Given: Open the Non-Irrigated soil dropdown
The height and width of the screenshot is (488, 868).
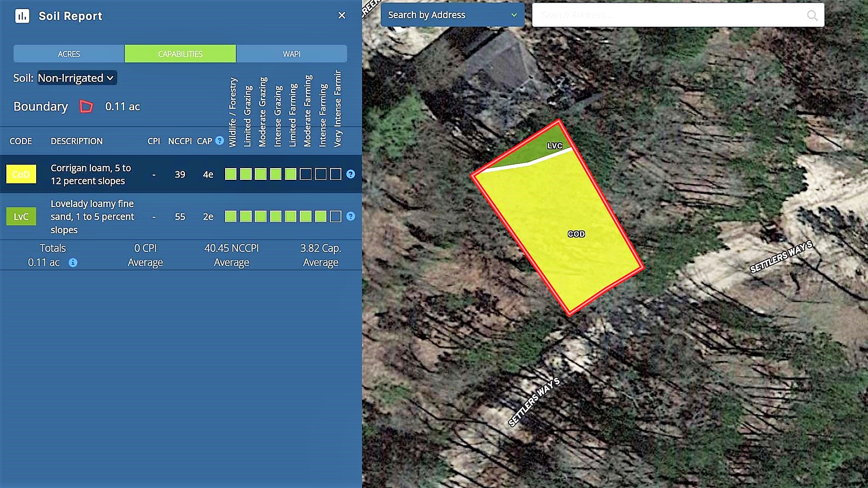Looking at the screenshot, I should tap(76, 78).
